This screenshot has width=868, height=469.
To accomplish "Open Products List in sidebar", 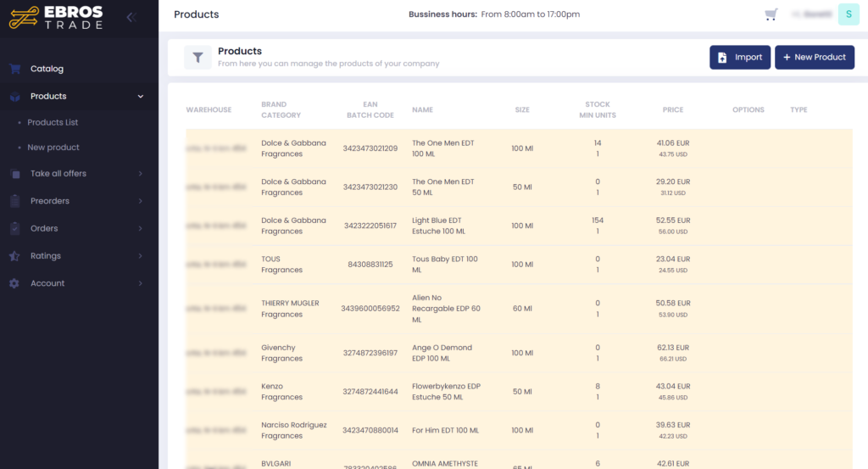I will pyautogui.click(x=53, y=122).
